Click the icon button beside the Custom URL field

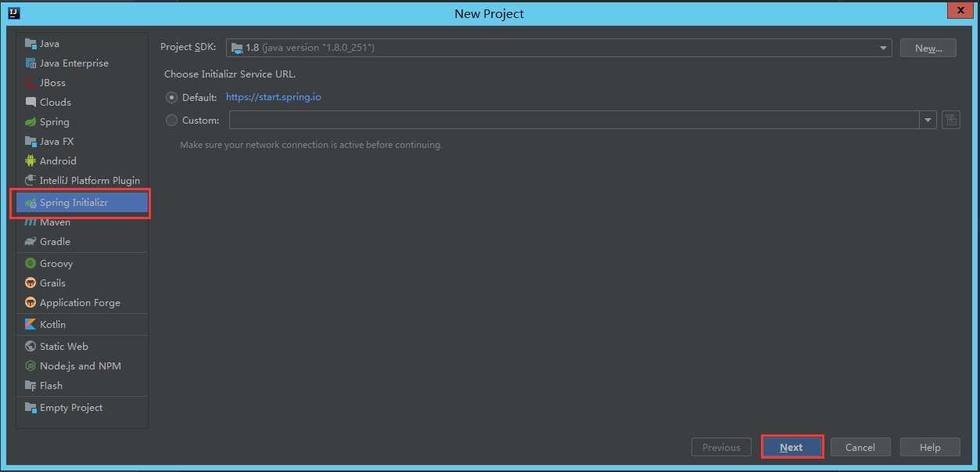951,120
